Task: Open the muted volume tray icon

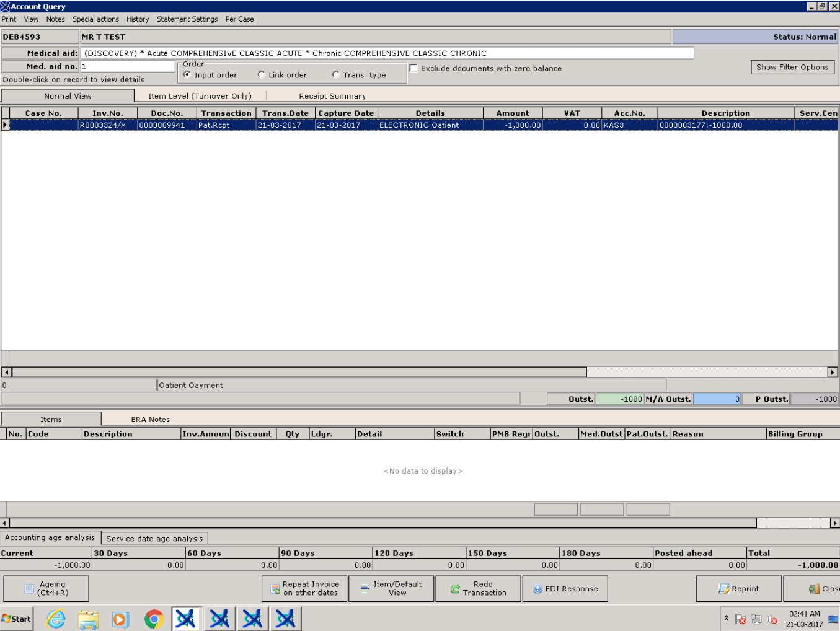Action: tap(772, 619)
